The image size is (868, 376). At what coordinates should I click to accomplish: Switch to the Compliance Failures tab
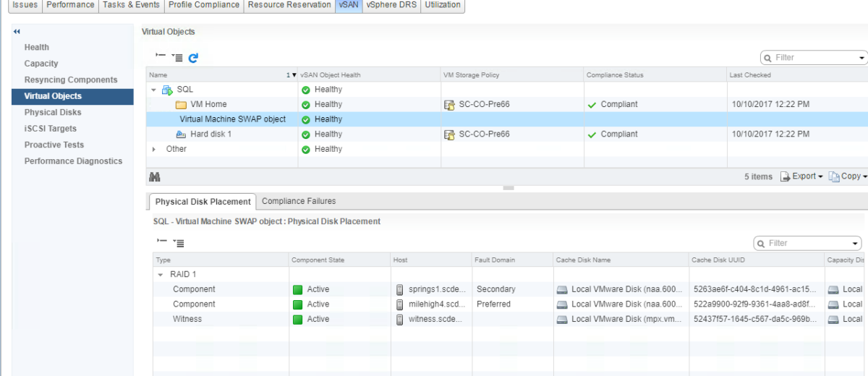click(x=299, y=201)
